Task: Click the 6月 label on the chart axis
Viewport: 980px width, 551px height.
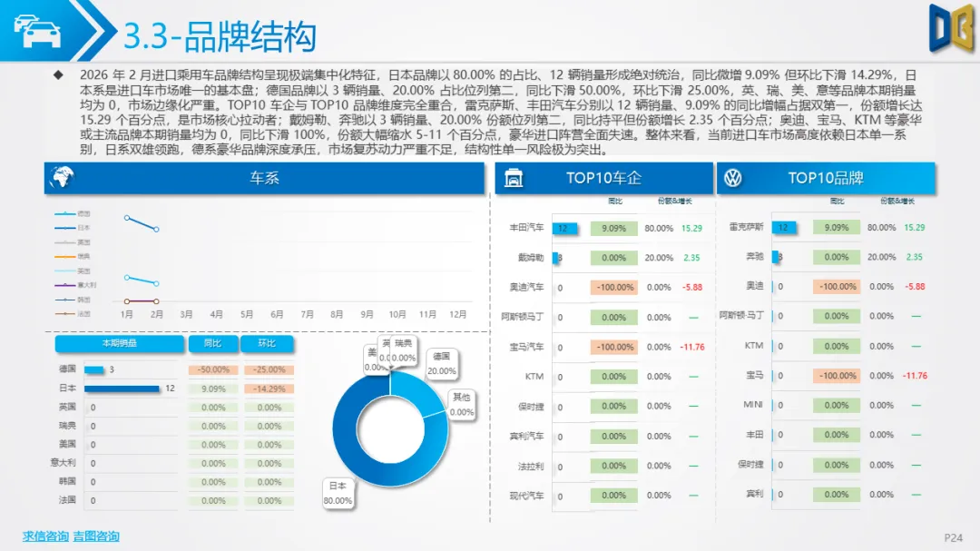Action: point(277,314)
